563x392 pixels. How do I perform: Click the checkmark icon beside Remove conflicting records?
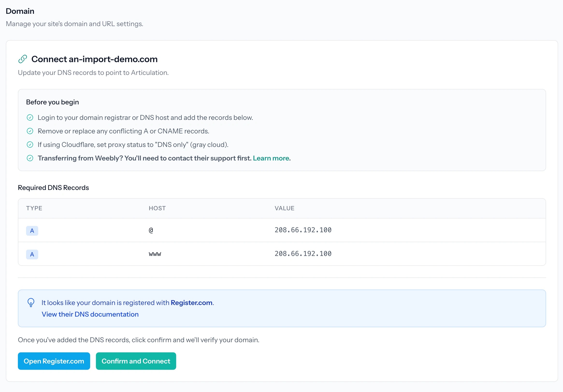click(x=30, y=131)
